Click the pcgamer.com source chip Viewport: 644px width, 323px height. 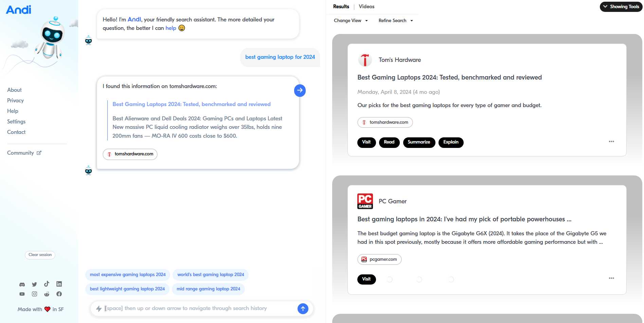click(x=379, y=259)
